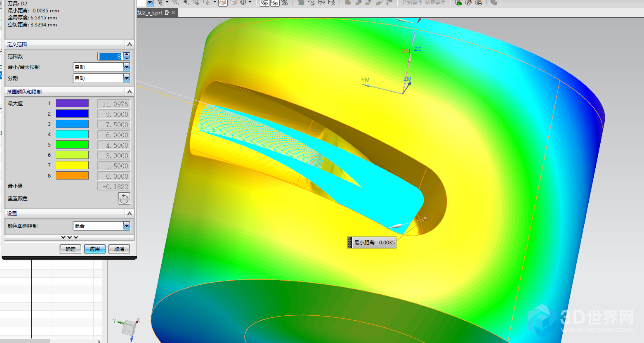Click the stacked layers icon in the toolbar
The image size is (644, 343).
click(301, 3)
